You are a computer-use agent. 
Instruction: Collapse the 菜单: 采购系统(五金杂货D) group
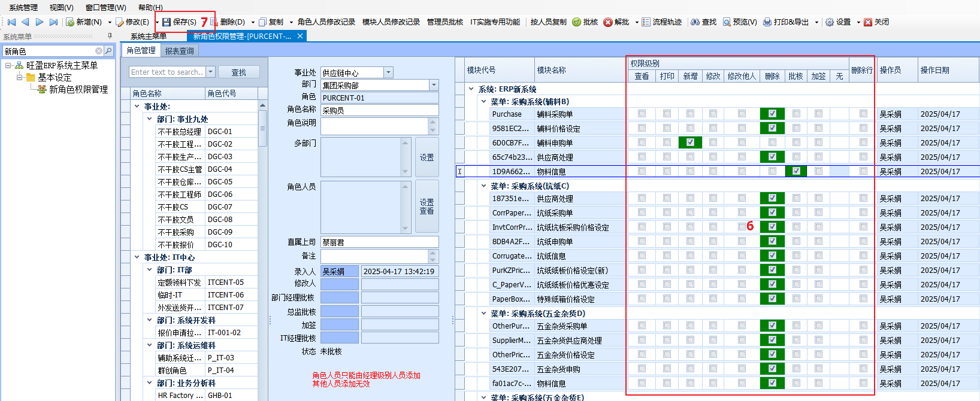(x=483, y=313)
